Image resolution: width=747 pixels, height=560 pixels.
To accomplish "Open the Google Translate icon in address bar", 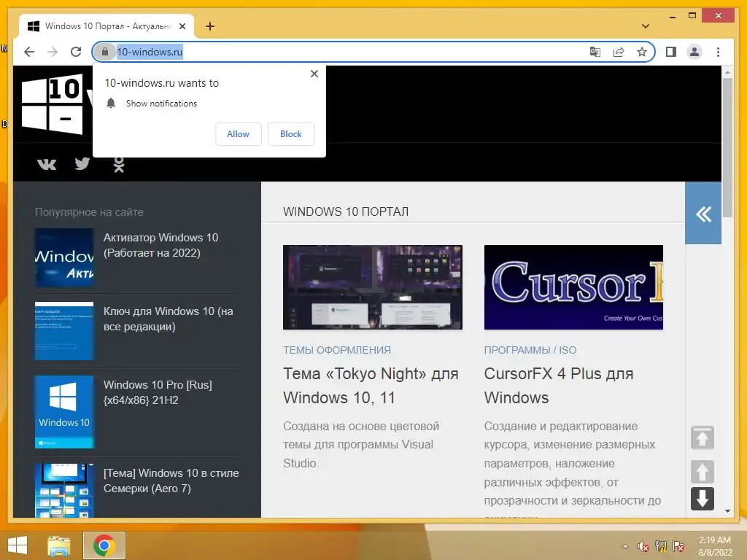I will pos(595,52).
